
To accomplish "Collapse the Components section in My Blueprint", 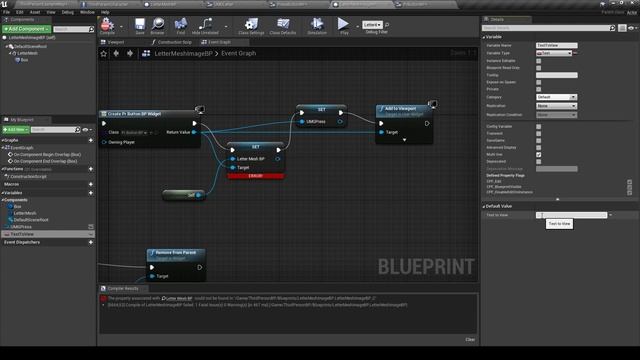I will pos(2,200).
